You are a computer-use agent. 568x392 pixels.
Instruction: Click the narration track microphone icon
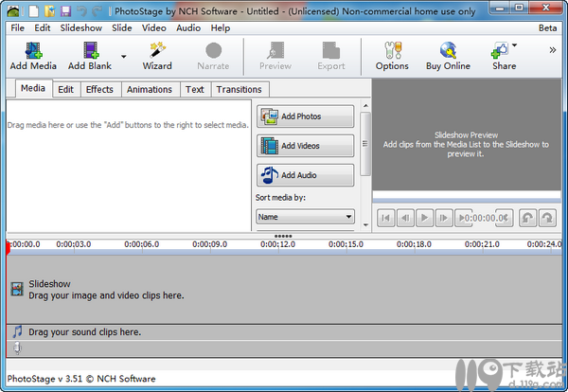[17, 348]
